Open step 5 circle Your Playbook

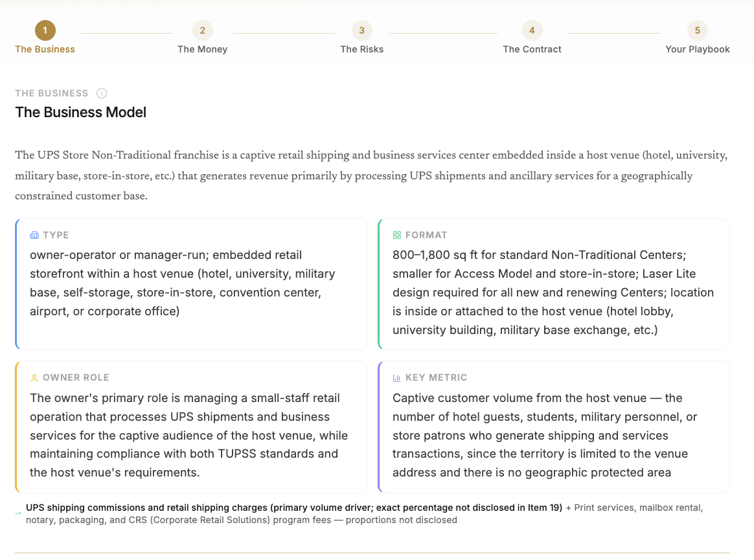(x=697, y=30)
